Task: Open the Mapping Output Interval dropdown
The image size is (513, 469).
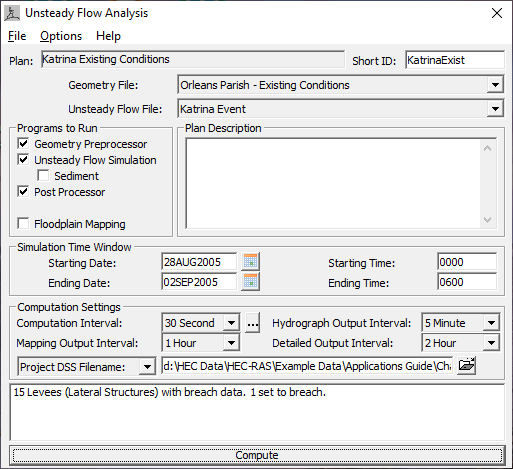Action: [x=231, y=343]
